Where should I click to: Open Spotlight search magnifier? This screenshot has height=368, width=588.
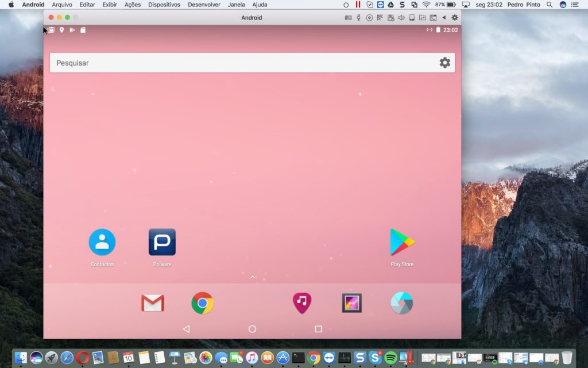tap(550, 5)
